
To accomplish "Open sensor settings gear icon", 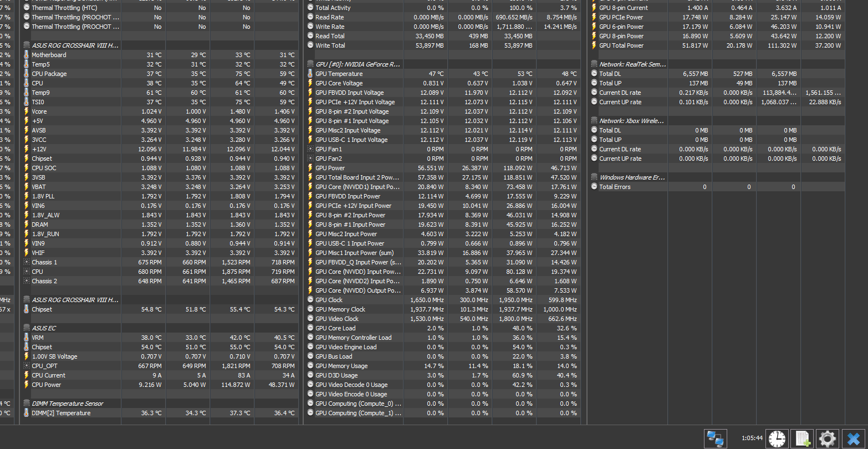I will 827,439.
